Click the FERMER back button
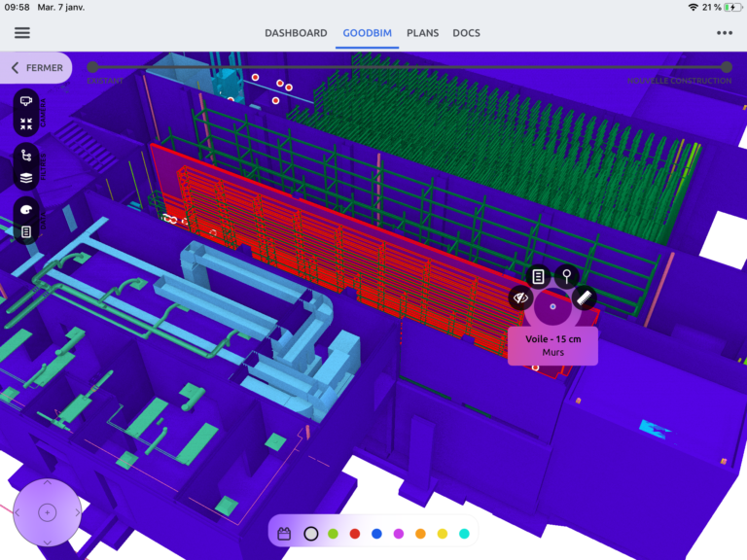747x560 pixels. tap(37, 68)
